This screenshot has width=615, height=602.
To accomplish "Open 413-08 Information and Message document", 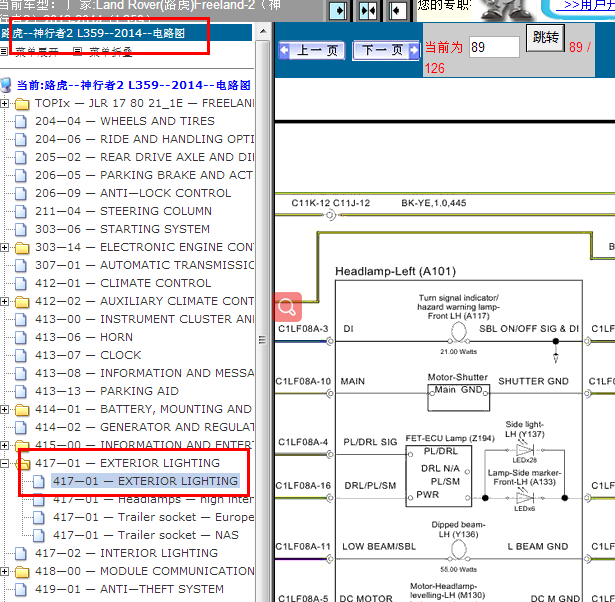I will coord(144,373).
